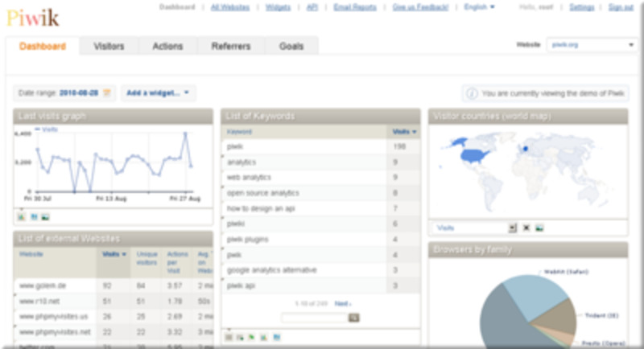Export world map as image
Image resolution: width=644 pixels, height=349 pixels.
[539, 228]
